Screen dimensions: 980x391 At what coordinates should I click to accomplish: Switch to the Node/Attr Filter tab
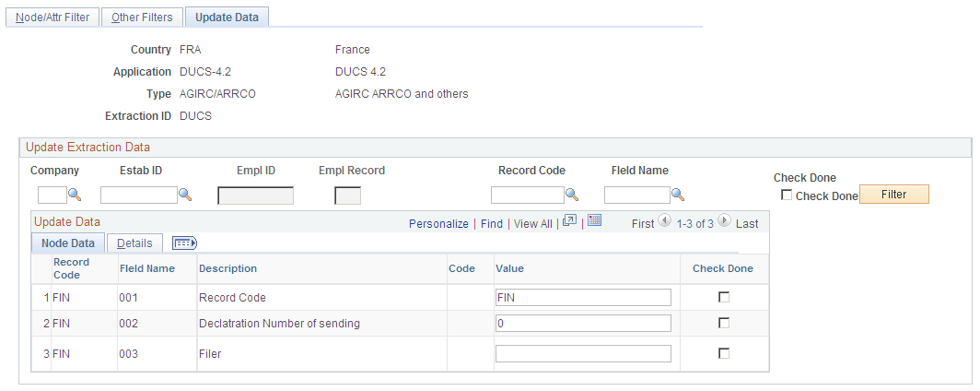tap(52, 18)
